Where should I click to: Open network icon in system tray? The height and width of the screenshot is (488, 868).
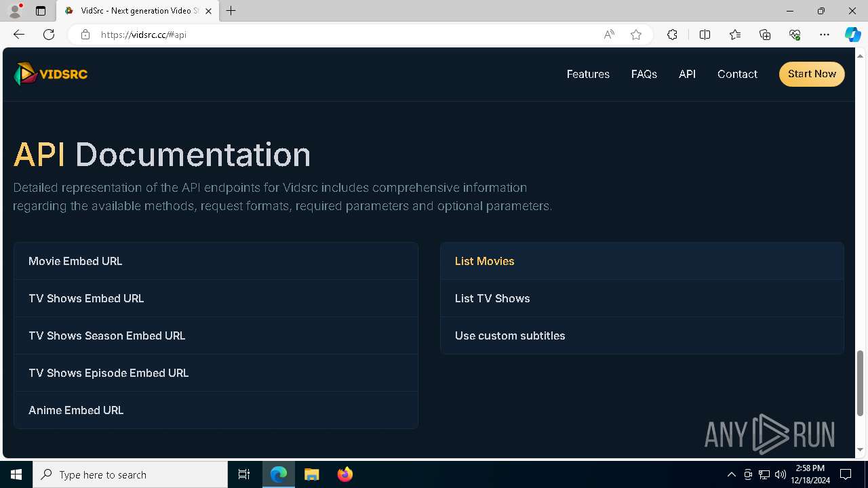point(764,474)
